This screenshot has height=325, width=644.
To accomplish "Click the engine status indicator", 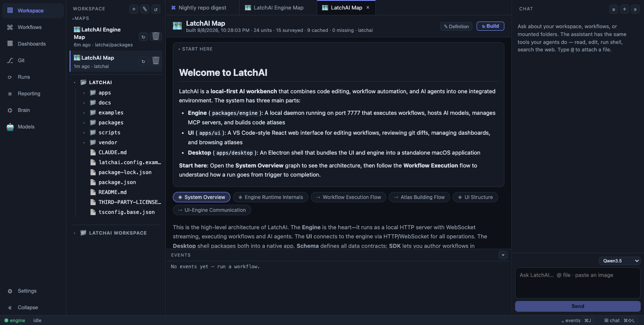I will pyautogui.click(x=15, y=320).
